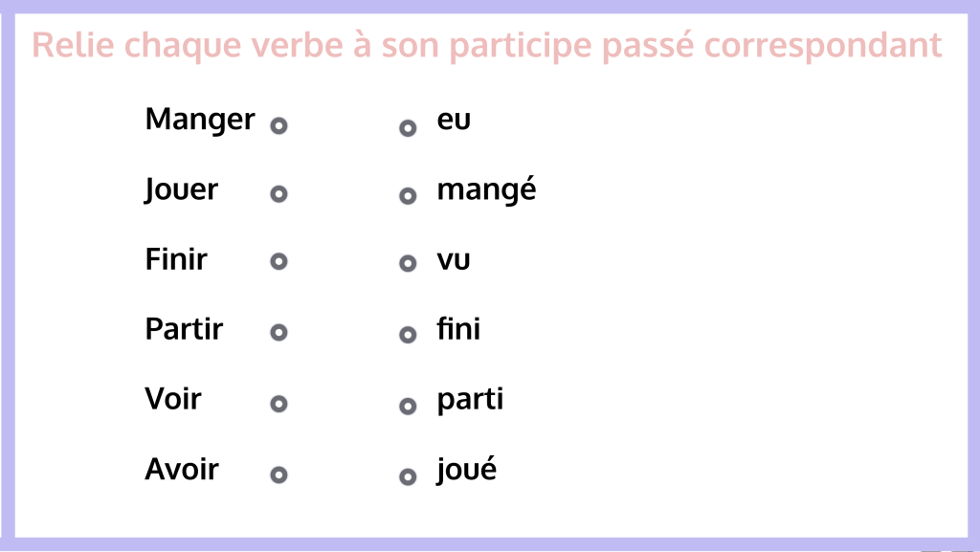980x552 pixels.
Task: Select the connector dot for Partir
Action: click(x=278, y=333)
